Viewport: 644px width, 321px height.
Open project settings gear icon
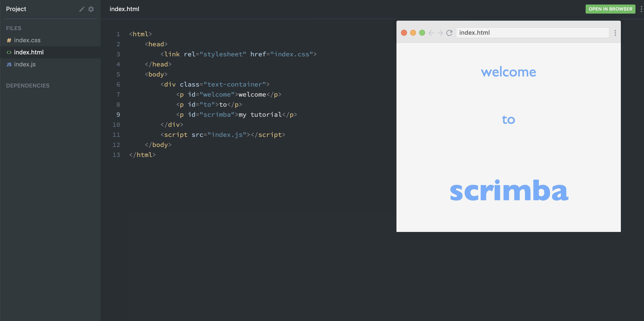(91, 9)
